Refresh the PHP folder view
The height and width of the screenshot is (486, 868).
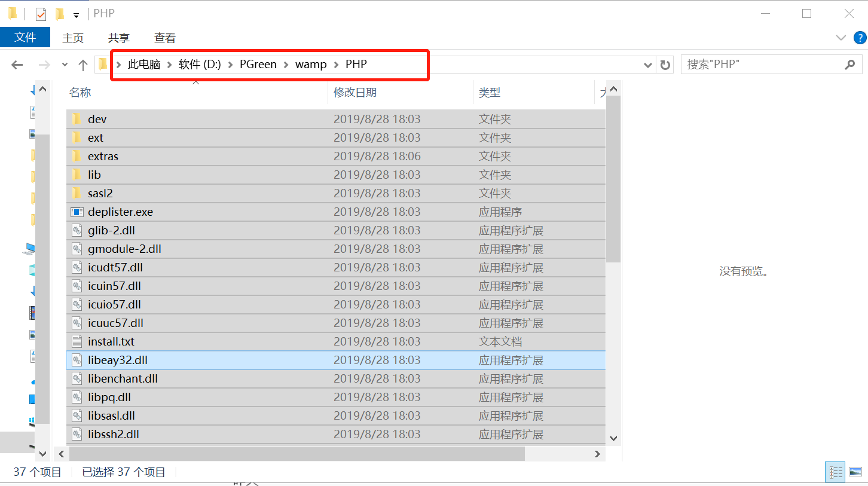665,65
